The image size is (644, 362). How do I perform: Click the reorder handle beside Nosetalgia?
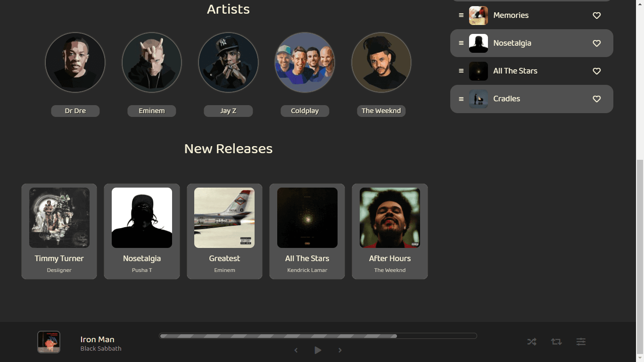461,43
